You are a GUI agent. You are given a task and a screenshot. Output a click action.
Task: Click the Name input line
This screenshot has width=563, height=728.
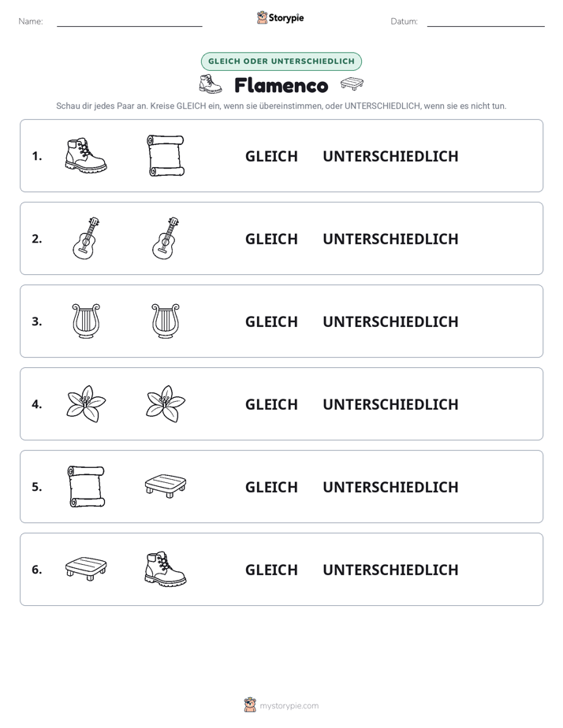tap(129, 21)
